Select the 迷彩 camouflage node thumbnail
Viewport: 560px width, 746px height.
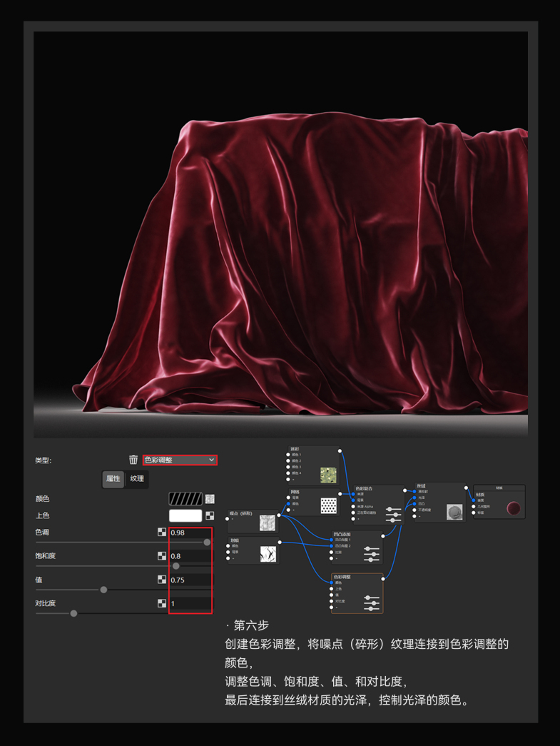point(328,474)
